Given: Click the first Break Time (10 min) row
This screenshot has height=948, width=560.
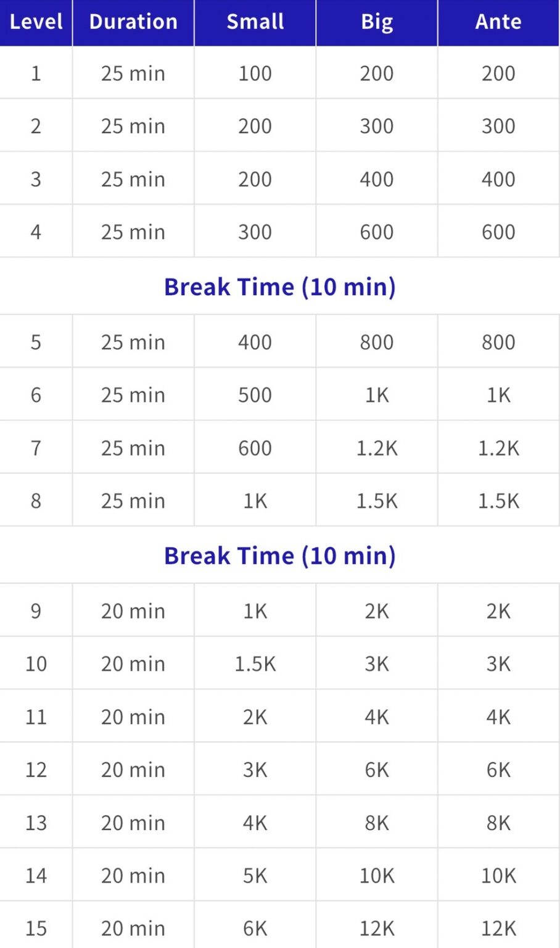Looking at the screenshot, I should coord(280,287).
